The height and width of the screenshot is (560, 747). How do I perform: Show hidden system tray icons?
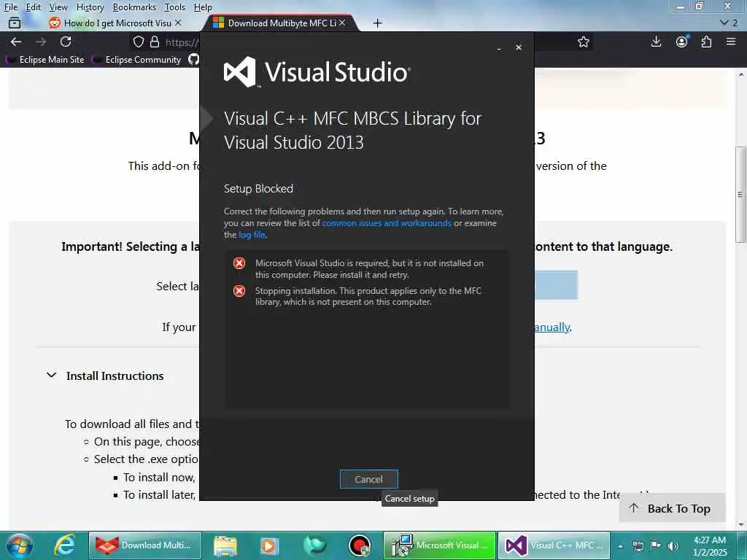tap(620, 546)
